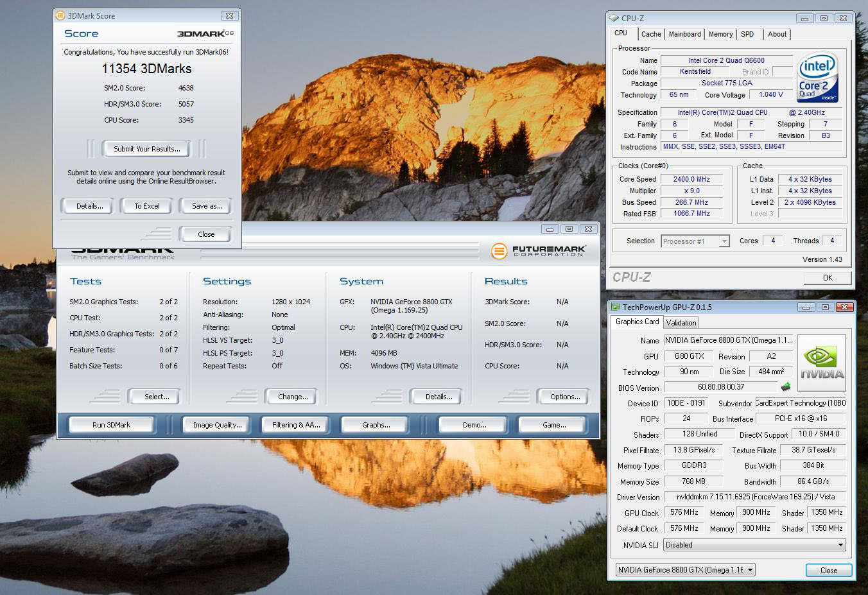
Task: Click the GPU-Z Name field
Action: coord(729,340)
